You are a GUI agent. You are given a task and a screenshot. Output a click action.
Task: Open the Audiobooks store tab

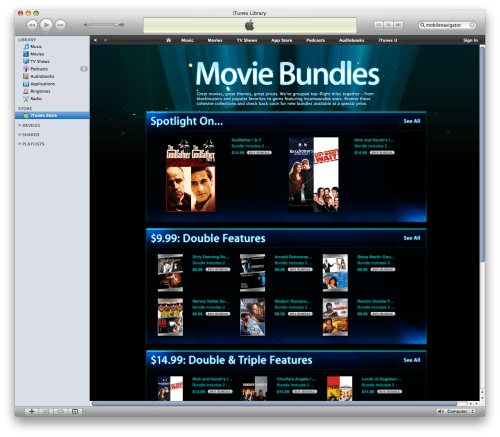coord(352,40)
